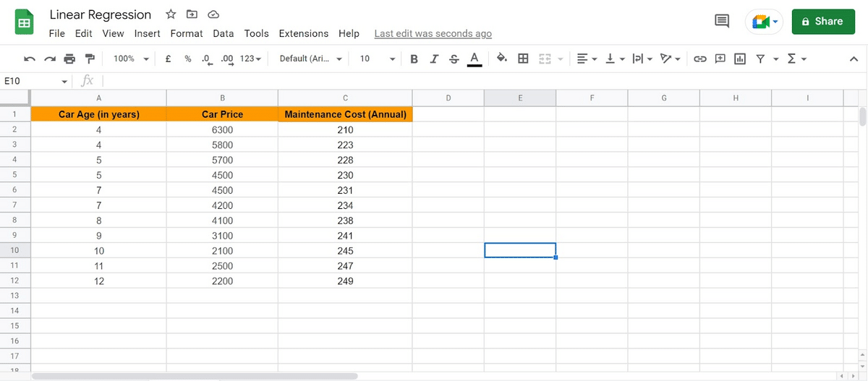Click the name box showing E10
Screen dimensions: 868x381
[29, 81]
